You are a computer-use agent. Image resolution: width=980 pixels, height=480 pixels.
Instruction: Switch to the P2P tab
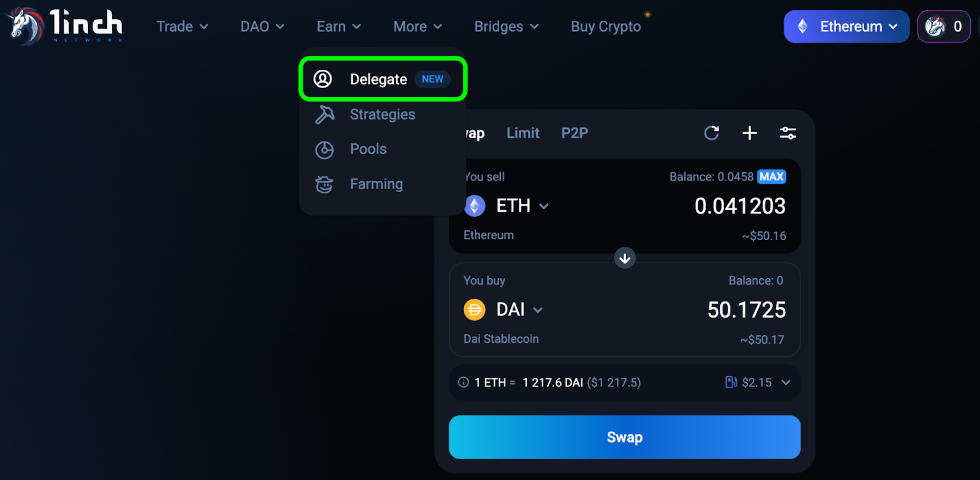575,133
